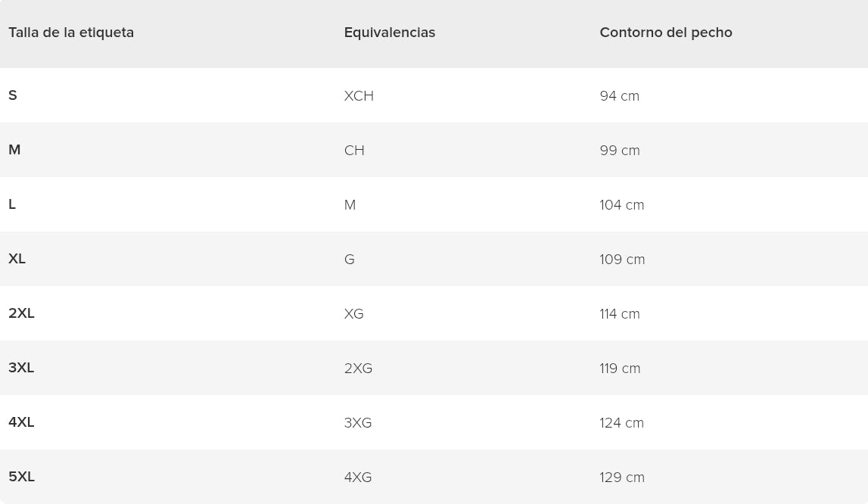868x504 pixels.
Task: Click the "Equivalencias" column header
Action: (390, 33)
